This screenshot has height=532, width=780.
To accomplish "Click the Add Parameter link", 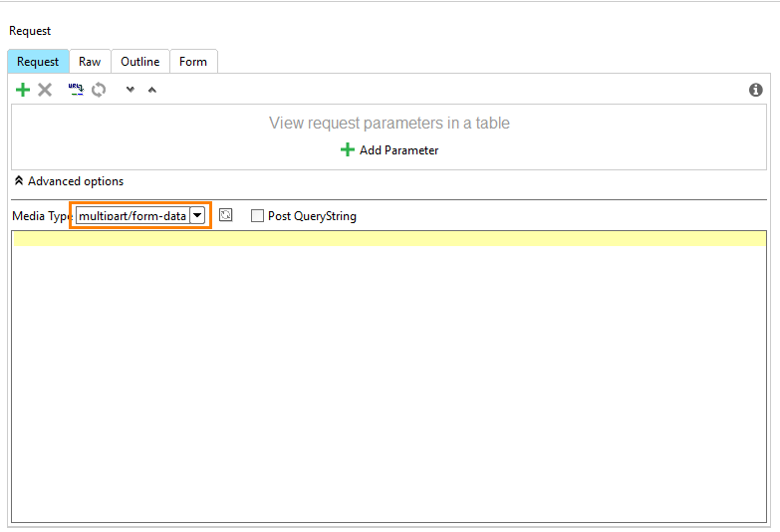I will 390,149.
